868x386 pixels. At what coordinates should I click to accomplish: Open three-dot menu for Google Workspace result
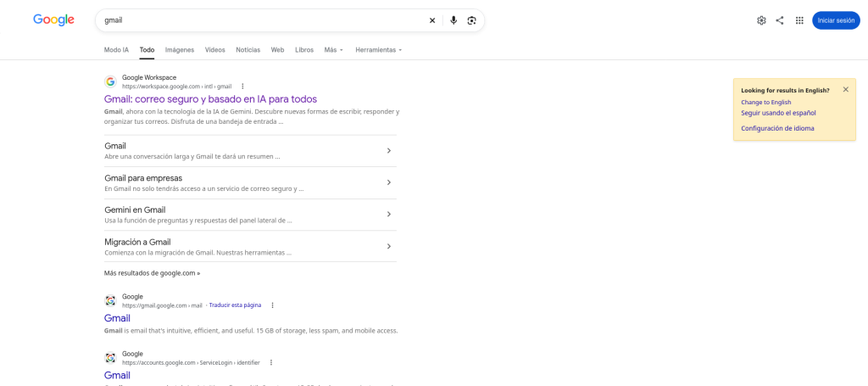(x=242, y=87)
